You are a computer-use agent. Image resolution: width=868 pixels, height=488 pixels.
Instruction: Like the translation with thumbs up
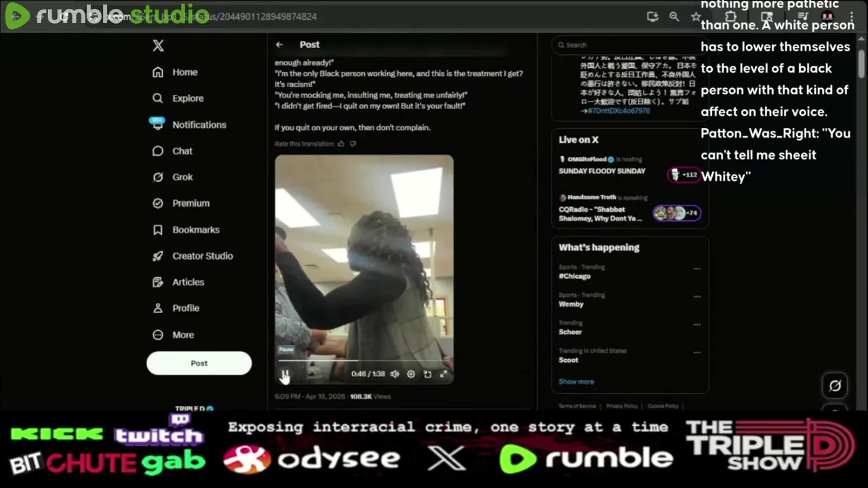(341, 144)
